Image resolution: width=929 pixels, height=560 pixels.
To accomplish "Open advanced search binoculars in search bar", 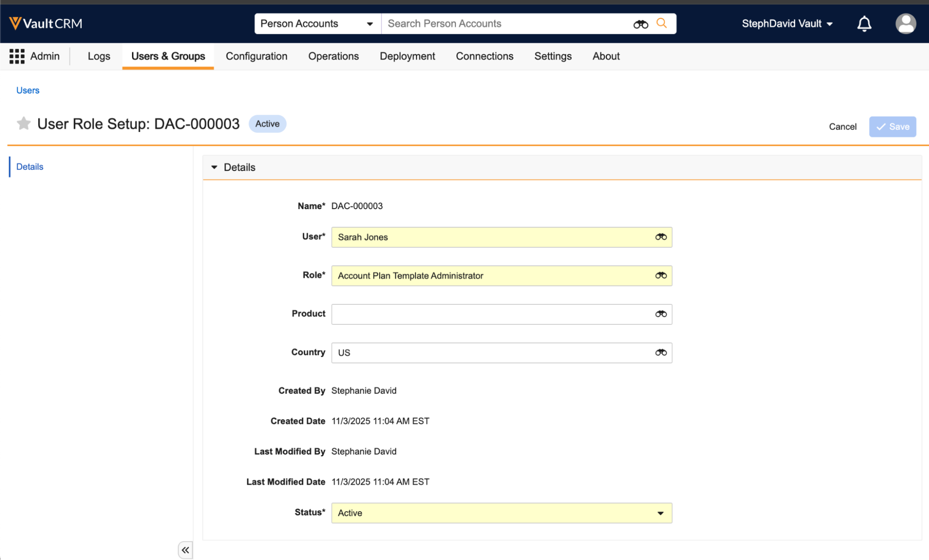I will coord(640,24).
